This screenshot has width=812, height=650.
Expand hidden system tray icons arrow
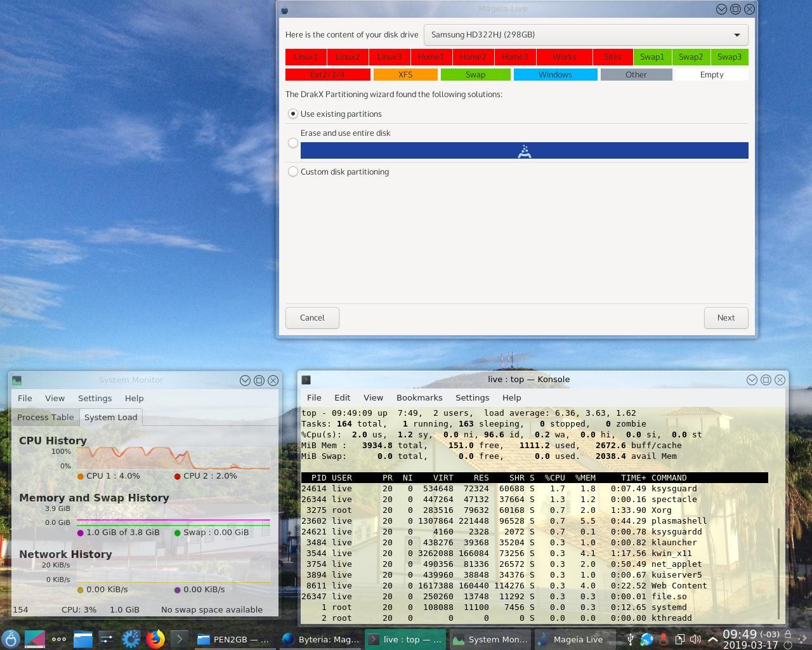click(x=712, y=639)
